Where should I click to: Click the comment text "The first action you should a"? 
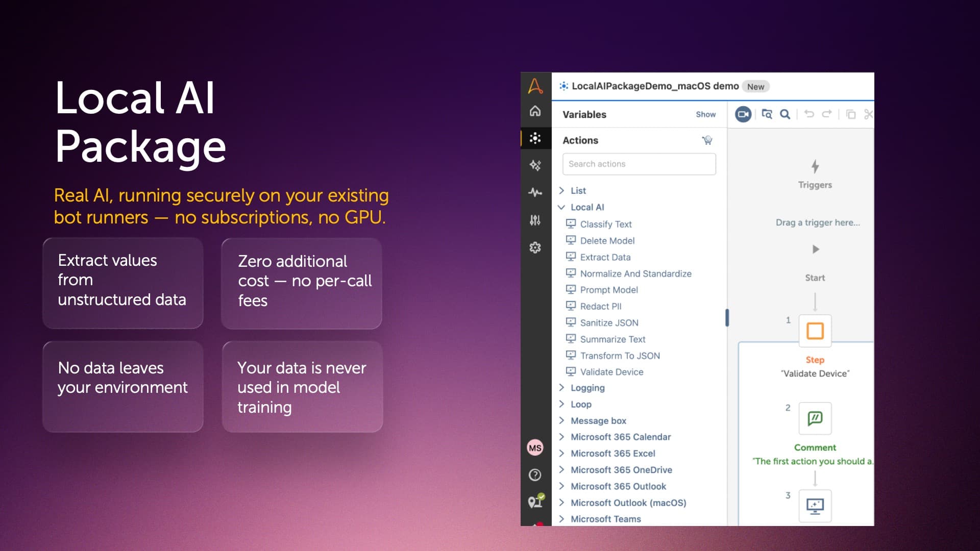813,461
